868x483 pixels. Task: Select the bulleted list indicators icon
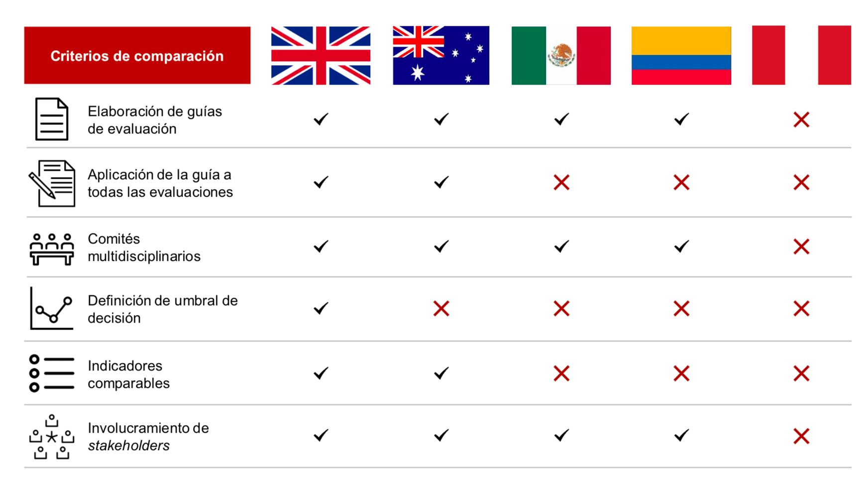[x=52, y=373]
